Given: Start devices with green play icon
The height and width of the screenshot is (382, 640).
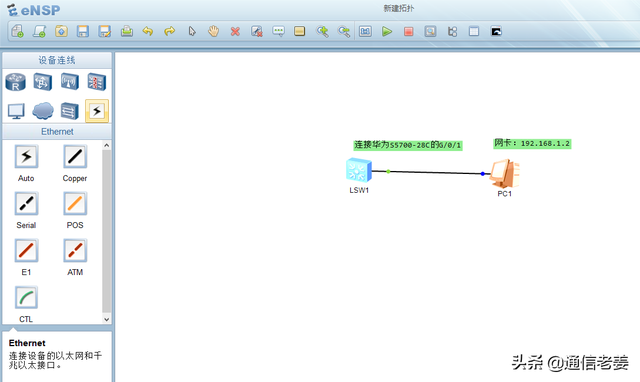Looking at the screenshot, I should pos(387,31).
